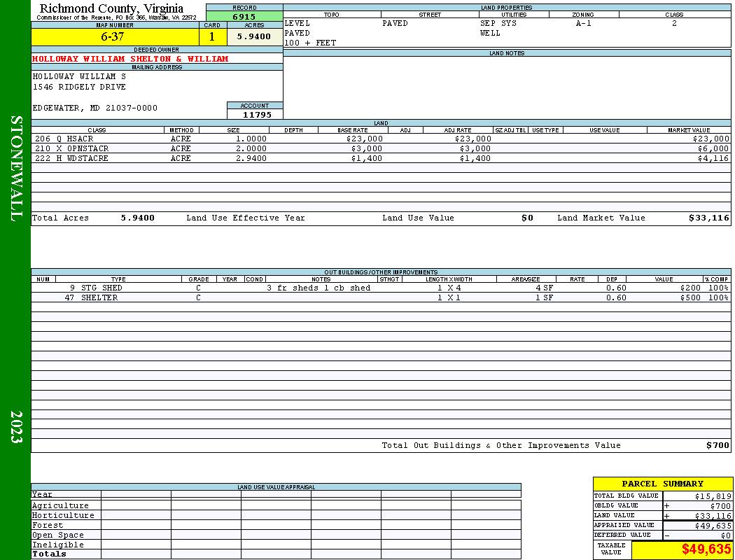Select market value $6,000

[713, 148]
